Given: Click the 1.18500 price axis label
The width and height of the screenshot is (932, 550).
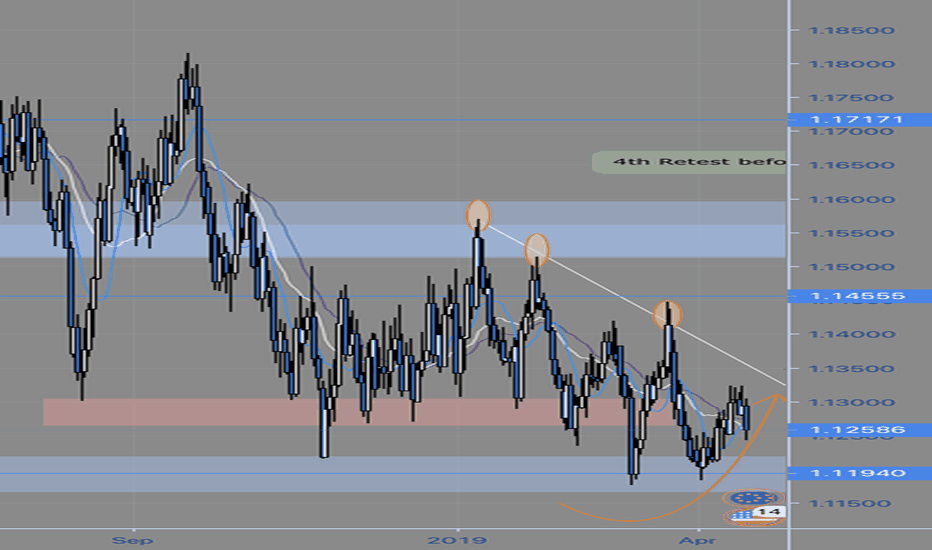Looking at the screenshot, I should pos(851,30).
